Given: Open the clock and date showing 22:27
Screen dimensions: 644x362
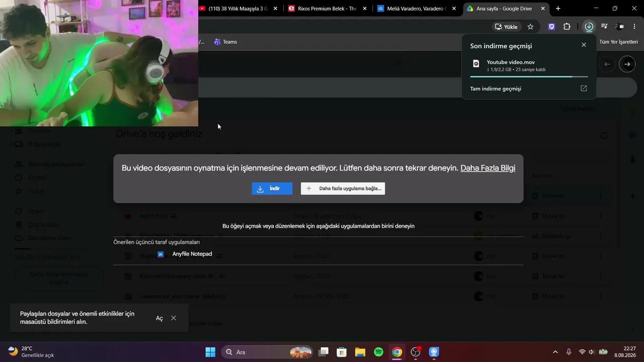Looking at the screenshot, I should [625, 352].
